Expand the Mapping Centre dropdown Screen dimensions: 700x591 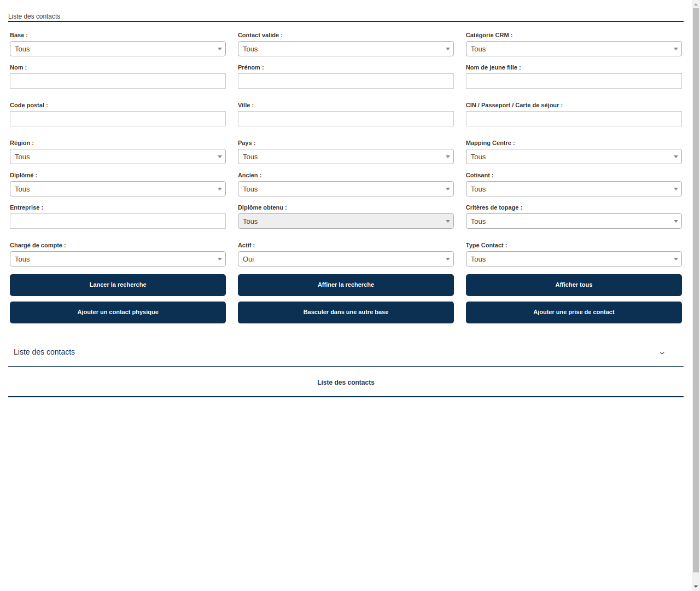coord(573,157)
